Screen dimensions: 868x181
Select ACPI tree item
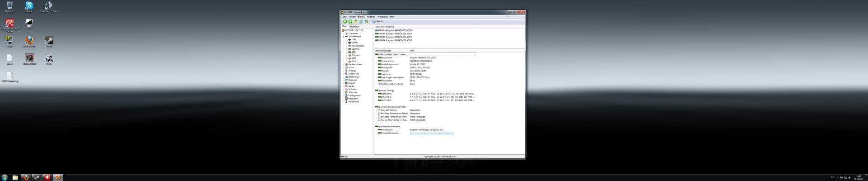(354, 62)
